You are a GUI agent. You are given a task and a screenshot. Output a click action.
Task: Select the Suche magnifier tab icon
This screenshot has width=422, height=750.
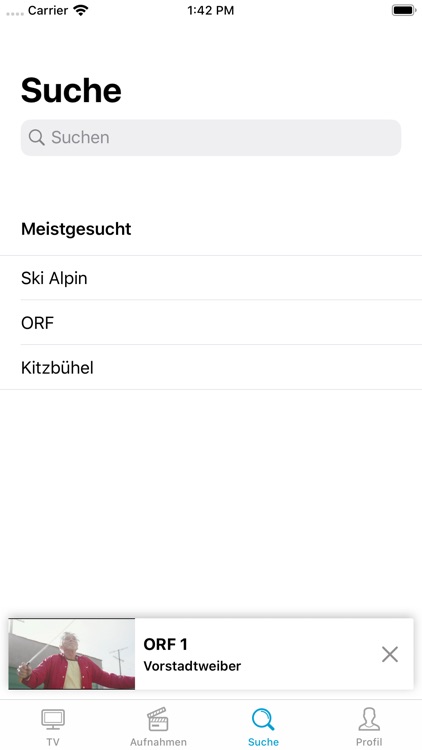click(263, 719)
